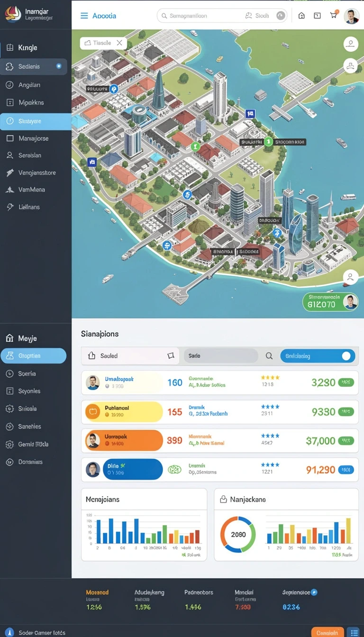Viewport: 364px width, 637px height.
Task: Open the yellow Publanoal row
Action: [220, 412]
